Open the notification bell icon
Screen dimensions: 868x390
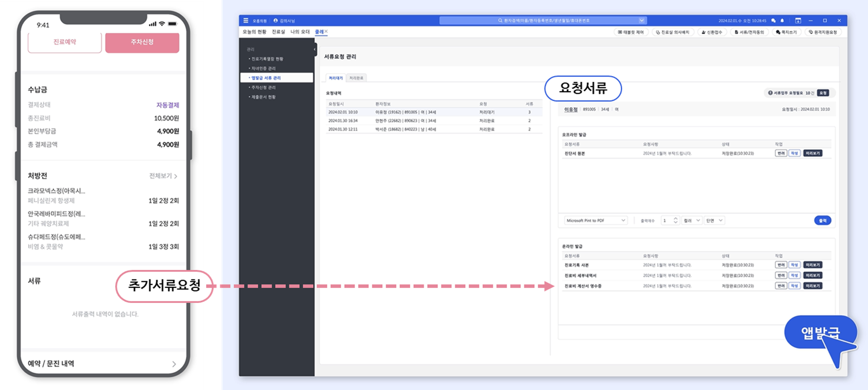(782, 20)
